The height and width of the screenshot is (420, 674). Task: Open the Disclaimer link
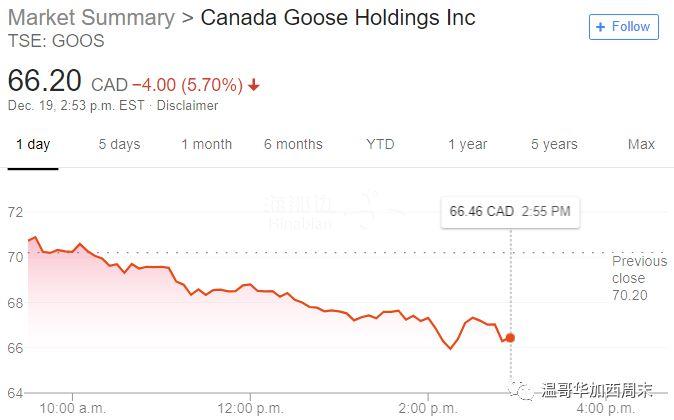pyautogui.click(x=188, y=106)
